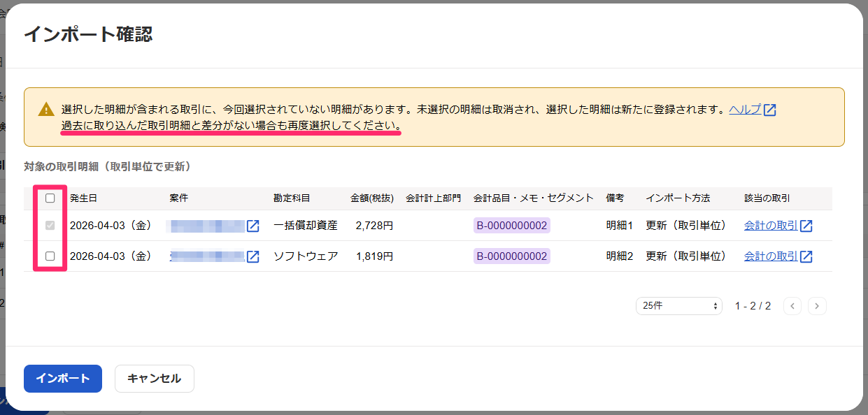The image size is (868, 415).
Task: Click the インポート button
Action: (63, 379)
